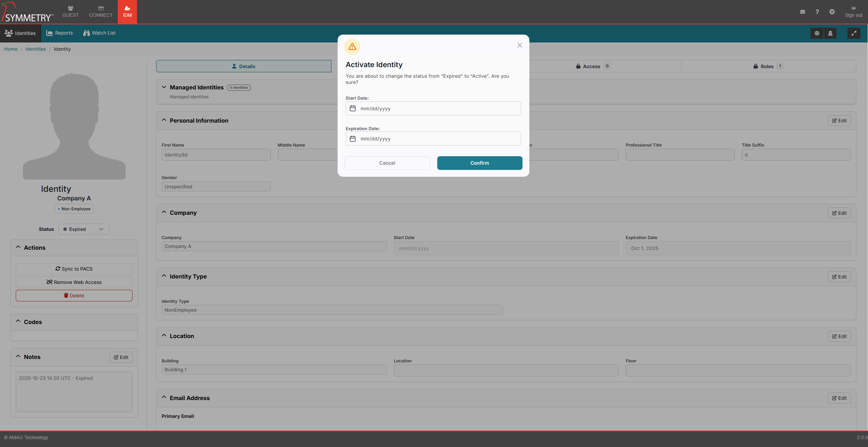The width and height of the screenshot is (868, 447).
Task: Click the Start Date calendar icon
Action: coord(353,109)
